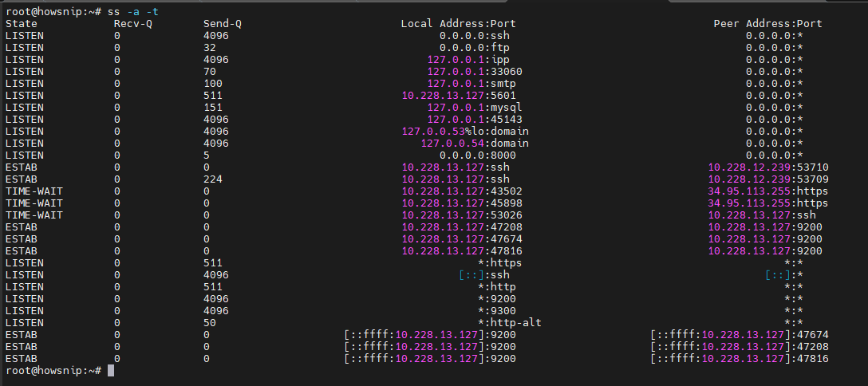Click LISTEN state in the http-alt row
This screenshot has height=386, width=868.
pos(25,322)
